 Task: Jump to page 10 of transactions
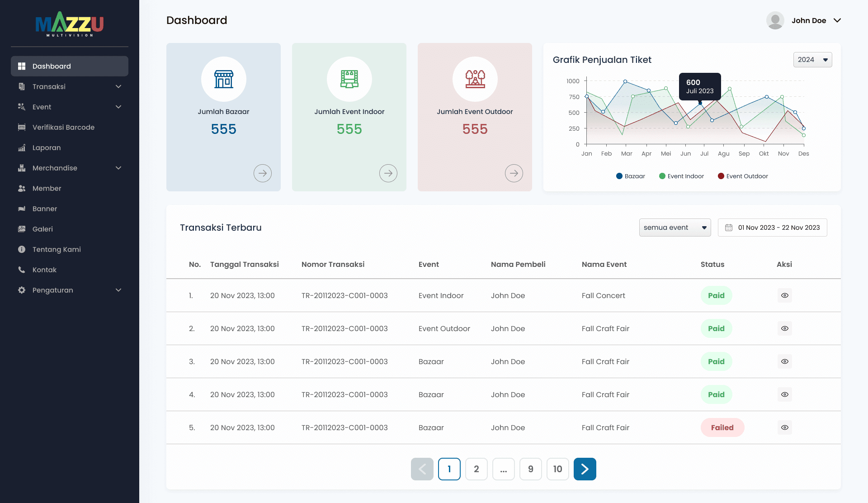[557, 469]
